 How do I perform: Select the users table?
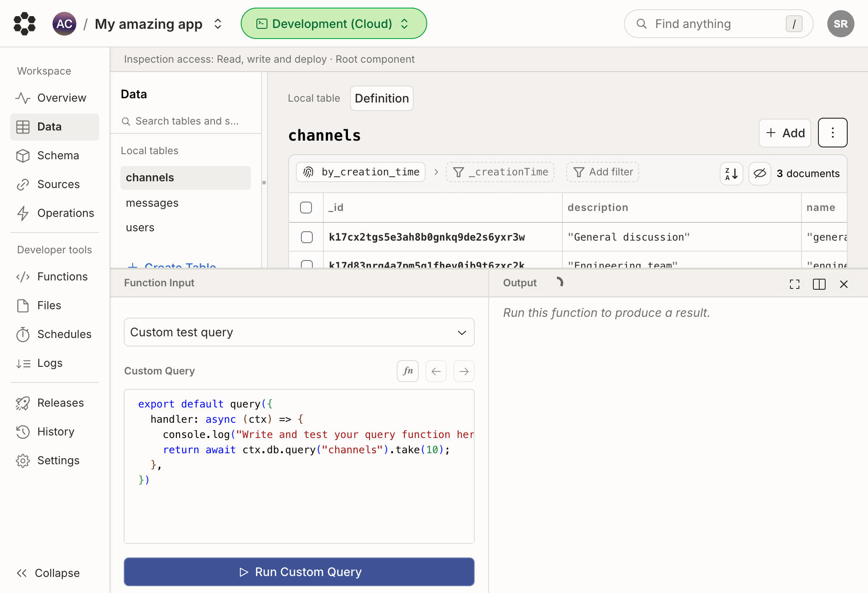tap(186, 227)
